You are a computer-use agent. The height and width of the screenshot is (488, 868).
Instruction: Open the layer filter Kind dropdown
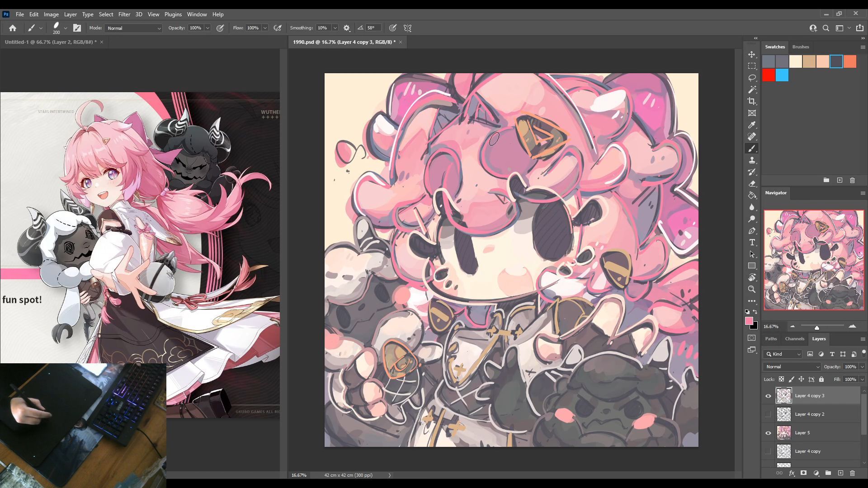[x=783, y=354]
